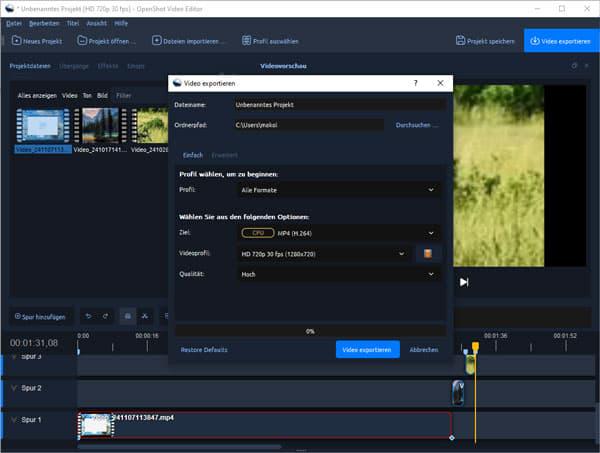Click the undo arrow in timeline toolbar
This screenshot has height=453, width=600.
(x=88, y=316)
